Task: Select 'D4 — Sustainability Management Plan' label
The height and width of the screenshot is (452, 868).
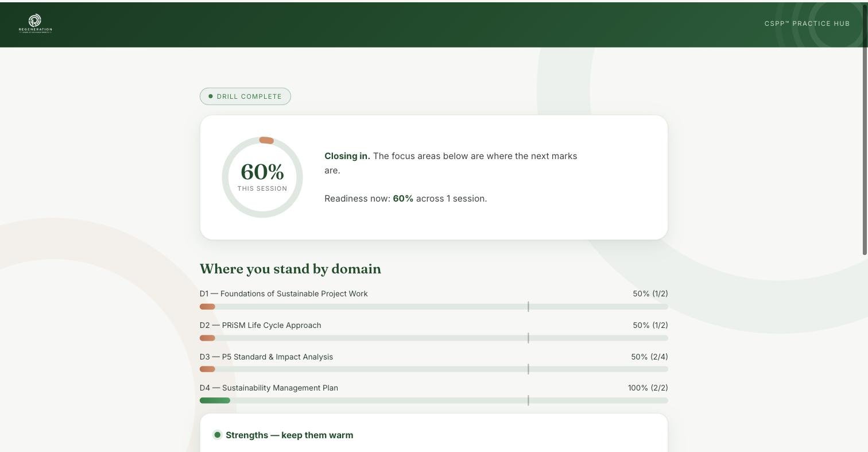Action: [269, 388]
